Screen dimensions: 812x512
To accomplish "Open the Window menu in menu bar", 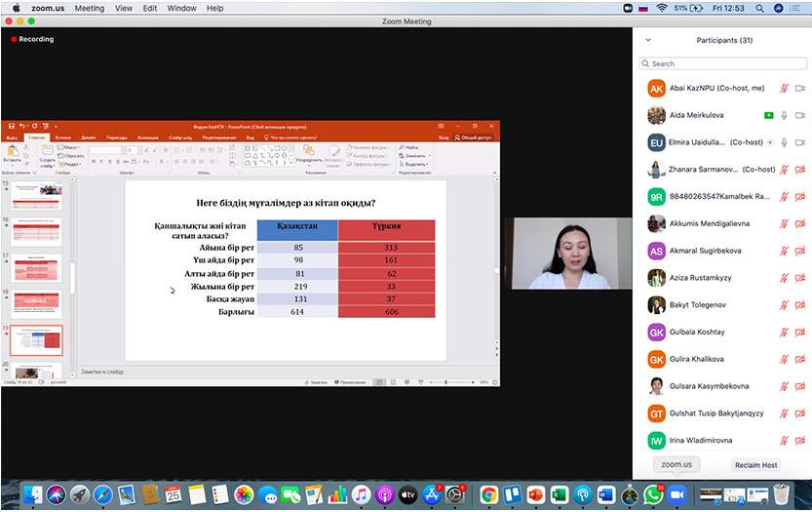I will click(x=181, y=8).
